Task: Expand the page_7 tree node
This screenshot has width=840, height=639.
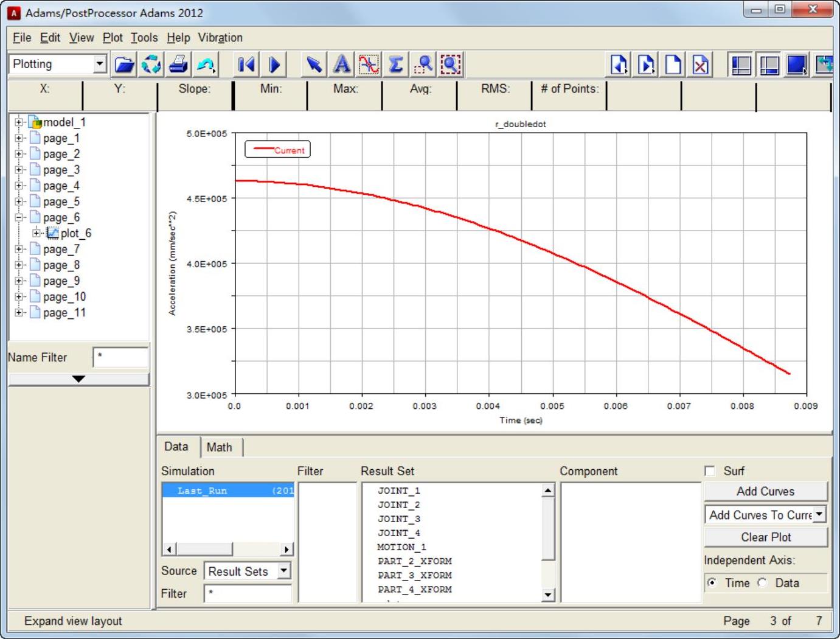Action: point(19,249)
